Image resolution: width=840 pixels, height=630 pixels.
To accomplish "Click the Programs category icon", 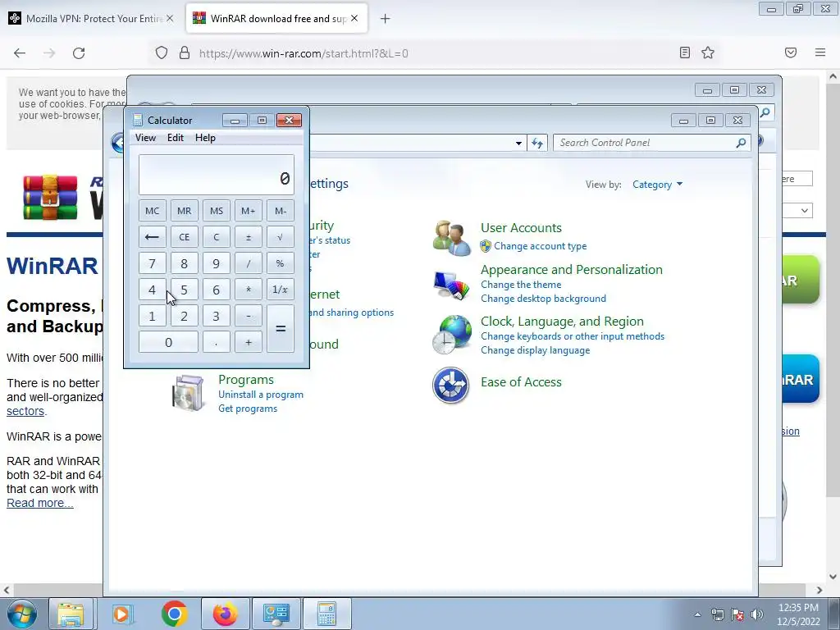I will [x=188, y=393].
